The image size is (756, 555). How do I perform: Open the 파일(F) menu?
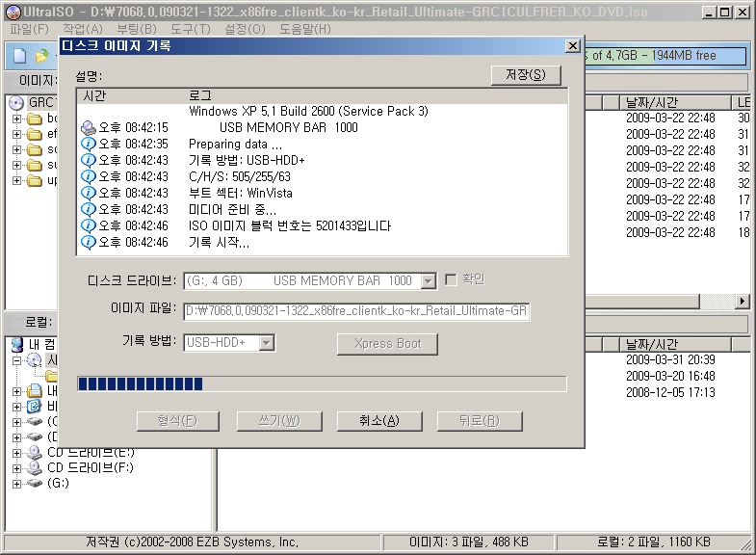click(x=30, y=30)
